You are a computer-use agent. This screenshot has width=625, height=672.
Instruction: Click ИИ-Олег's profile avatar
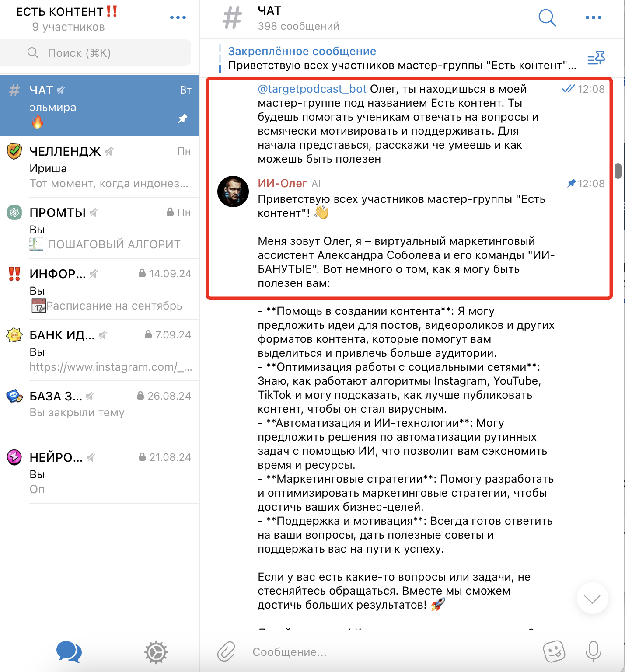(233, 192)
